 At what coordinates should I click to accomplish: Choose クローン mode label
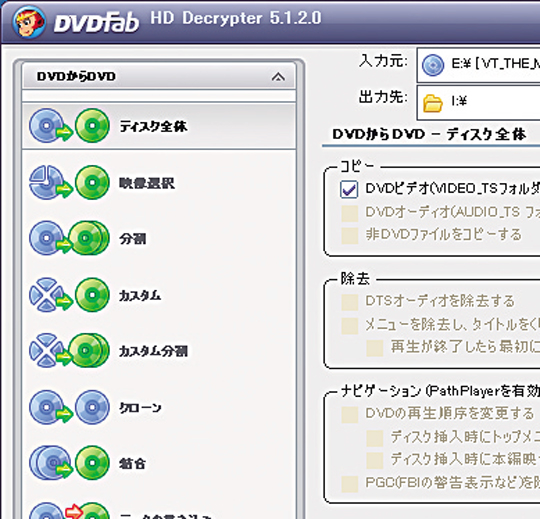coord(140,408)
